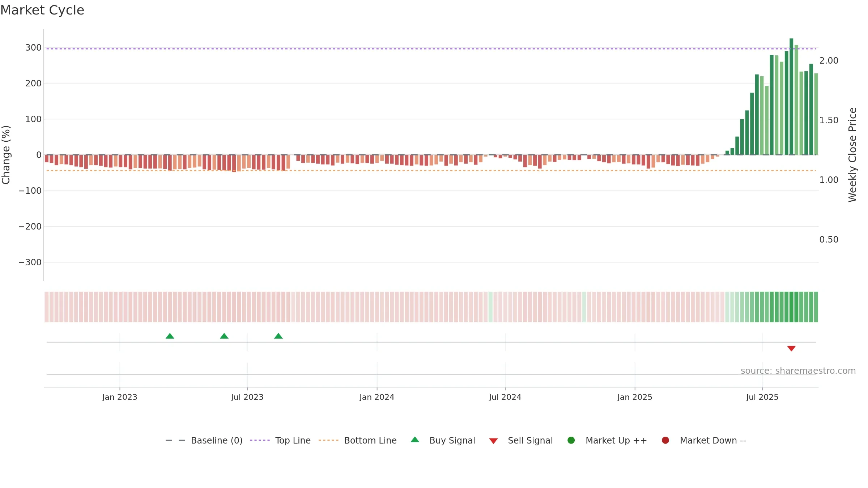Click the green Buy Signal triangle icon in legend

(x=415, y=440)
